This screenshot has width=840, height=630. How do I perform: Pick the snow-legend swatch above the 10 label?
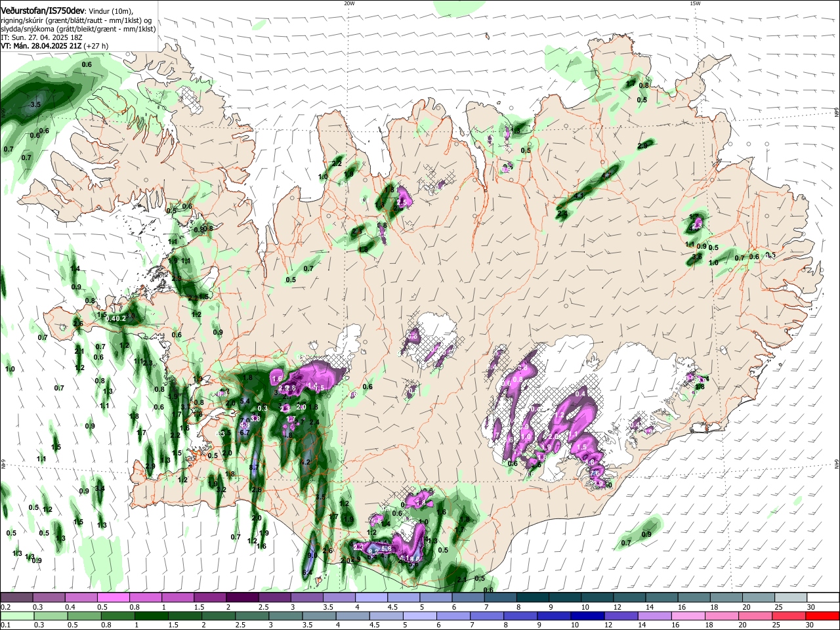point(597,598)
